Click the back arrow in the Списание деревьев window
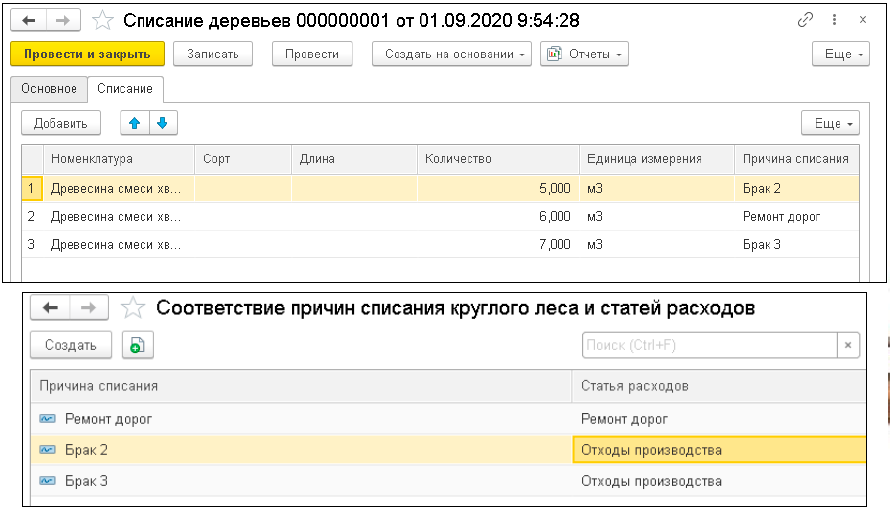 click(x=29, y=20)
